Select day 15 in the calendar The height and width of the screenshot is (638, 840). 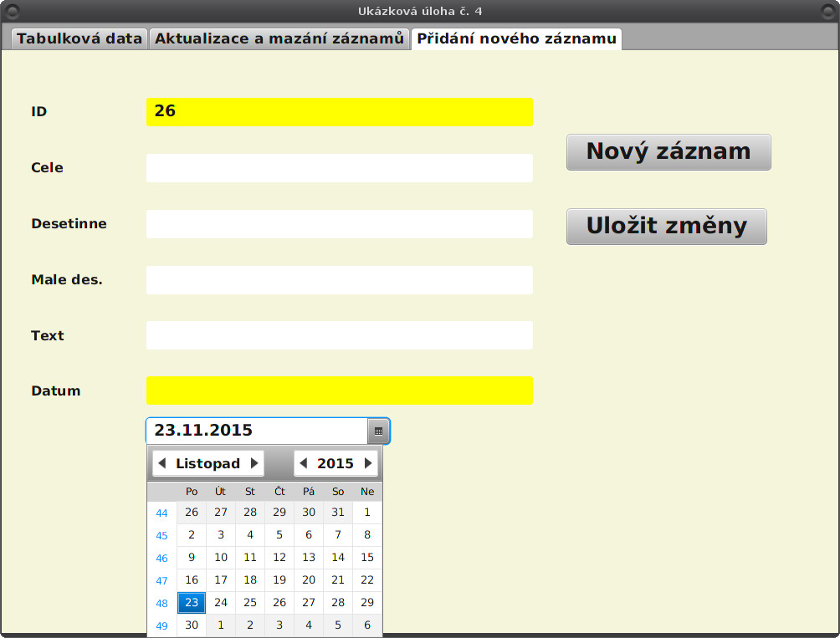(x=367, y=557)
